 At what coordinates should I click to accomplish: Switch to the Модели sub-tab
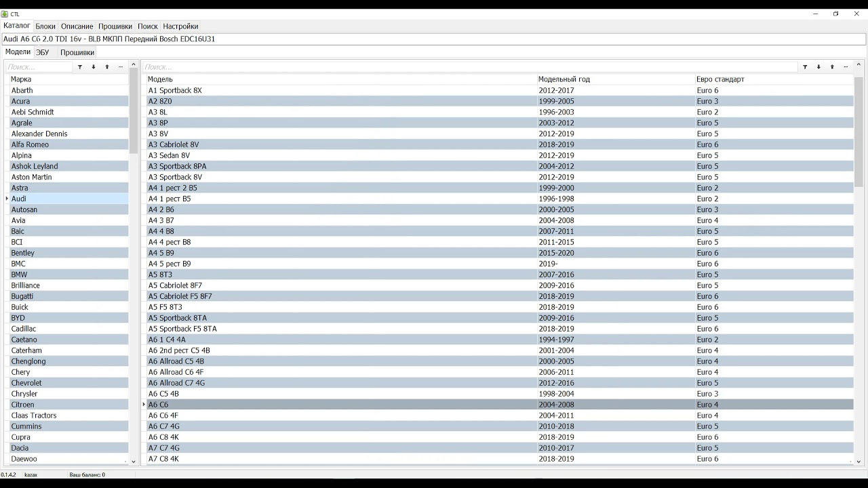point(18,52)
